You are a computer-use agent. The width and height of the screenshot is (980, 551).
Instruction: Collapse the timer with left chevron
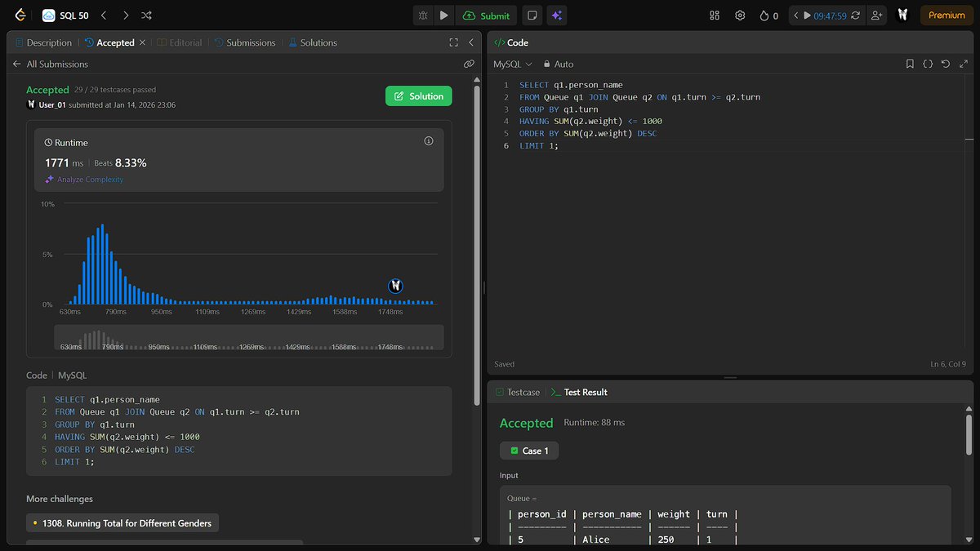click(x=796, y=15)
